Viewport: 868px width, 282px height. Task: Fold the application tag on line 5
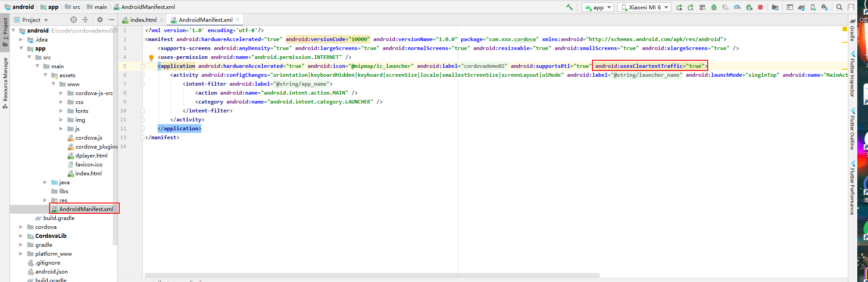pos(142,66)
